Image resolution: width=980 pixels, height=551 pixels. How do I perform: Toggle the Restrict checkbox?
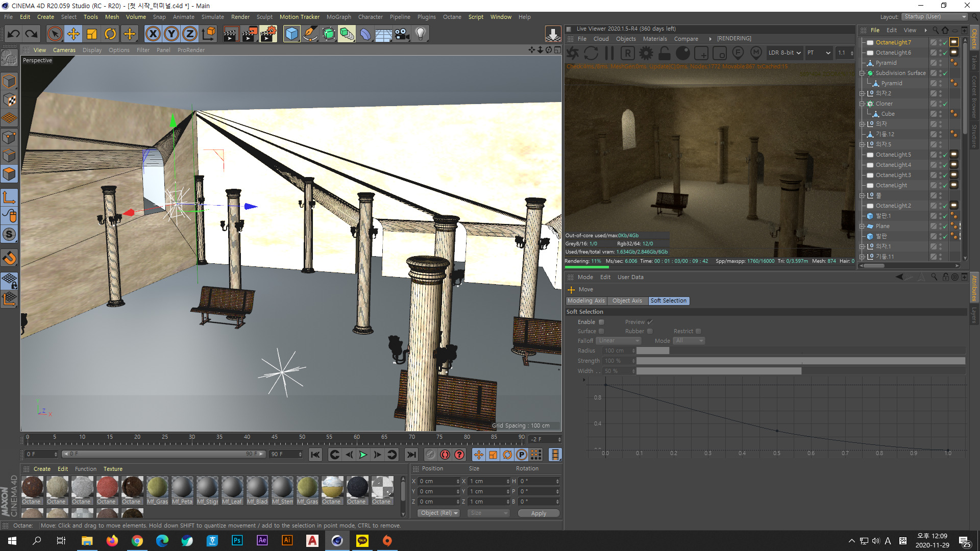click(698, 331)
